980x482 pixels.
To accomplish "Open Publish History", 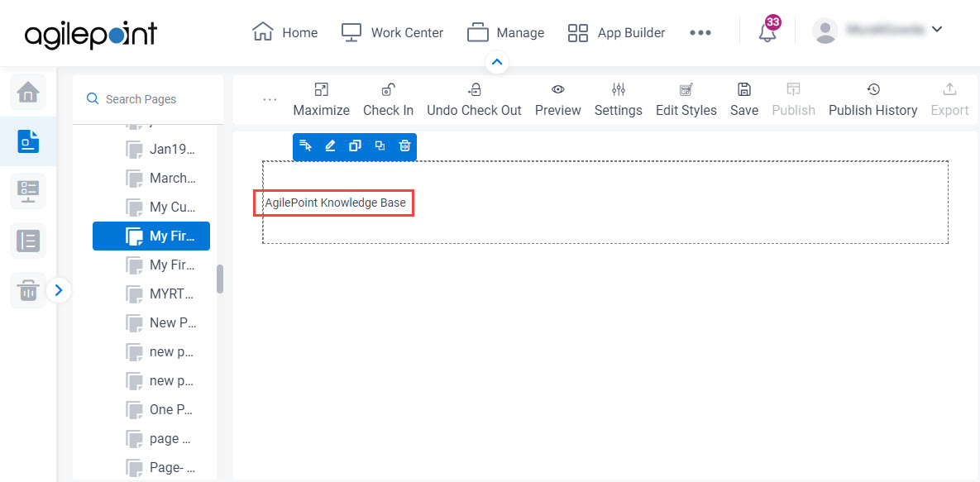I will [873, 100].
